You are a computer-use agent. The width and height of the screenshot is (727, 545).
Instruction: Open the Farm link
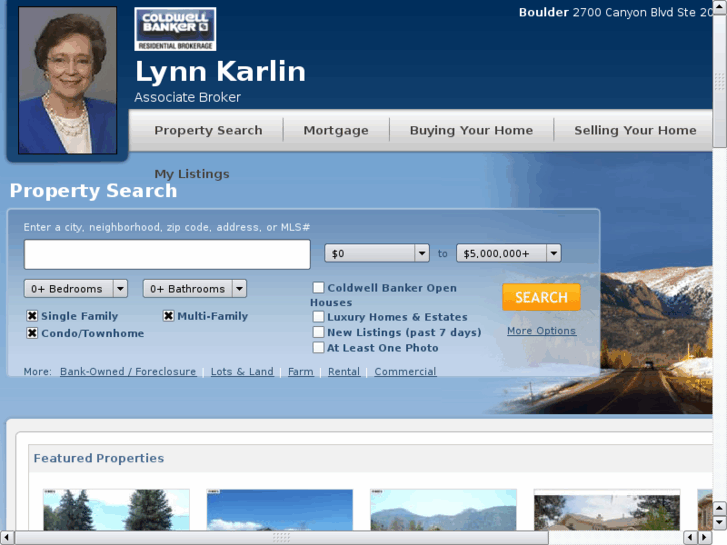300,372
